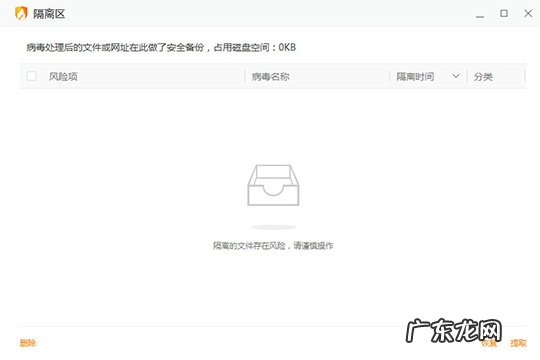This screenshot has width=540, height=360.
Task: Maximize the 隔离区 window
Action: (504, 13)
